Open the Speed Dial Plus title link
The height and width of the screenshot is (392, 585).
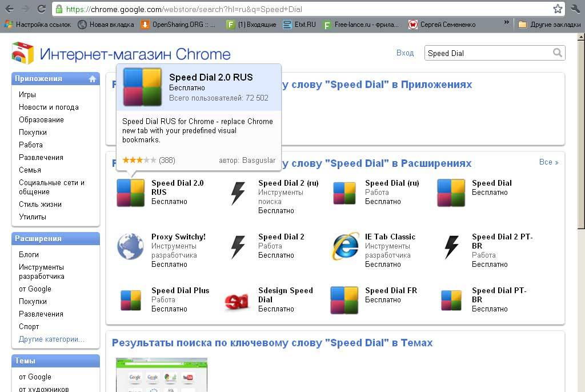[180, 290]
